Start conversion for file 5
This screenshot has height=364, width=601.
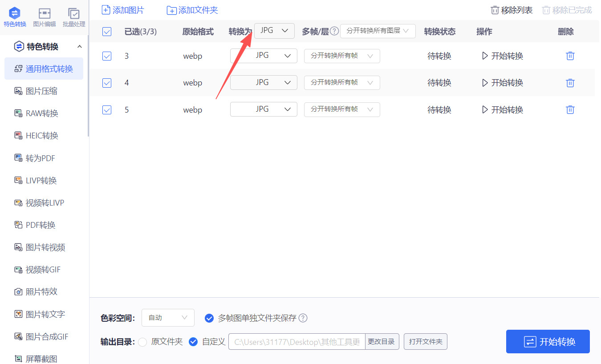point(503,109)
